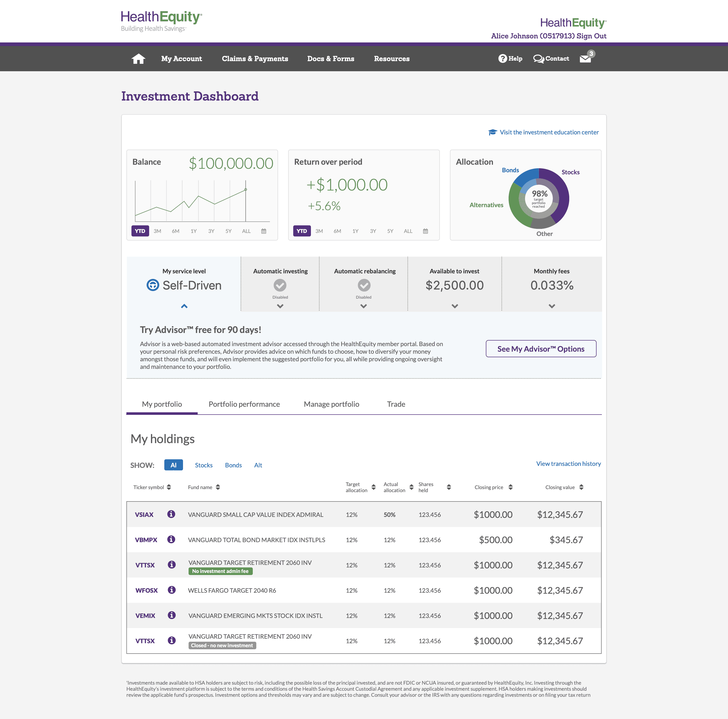Click the home icon in navigation bar

[x=138, y=59]
